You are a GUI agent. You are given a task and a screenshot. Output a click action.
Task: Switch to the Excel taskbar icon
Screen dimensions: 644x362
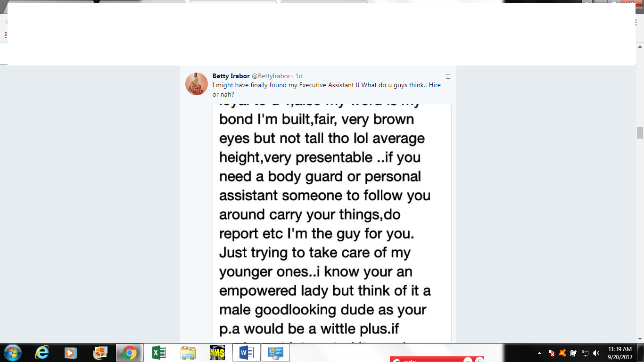coord(158,353)
